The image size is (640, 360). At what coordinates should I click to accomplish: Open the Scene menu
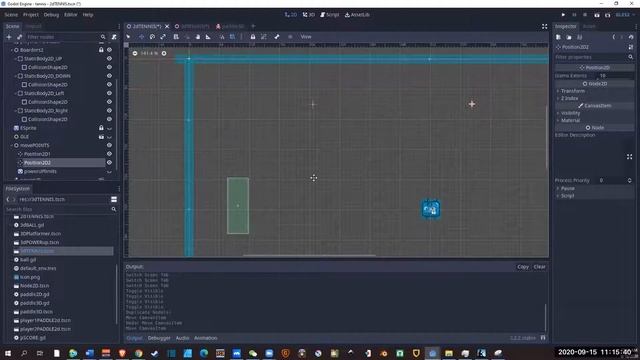tap(11, 15)
